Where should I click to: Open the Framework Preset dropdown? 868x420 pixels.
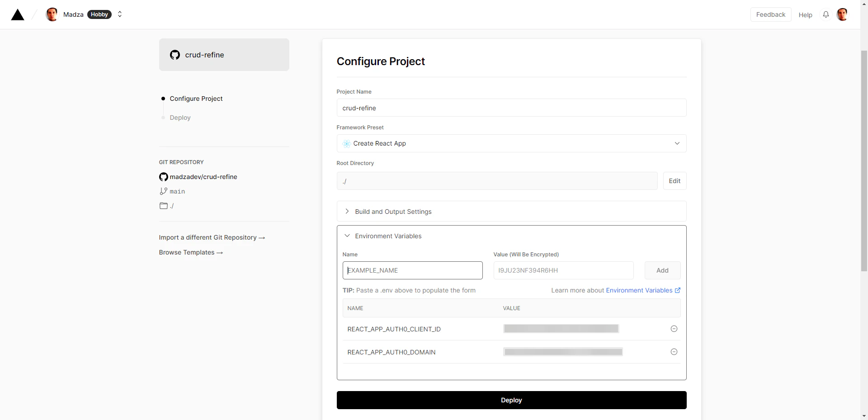coord(677,143)
